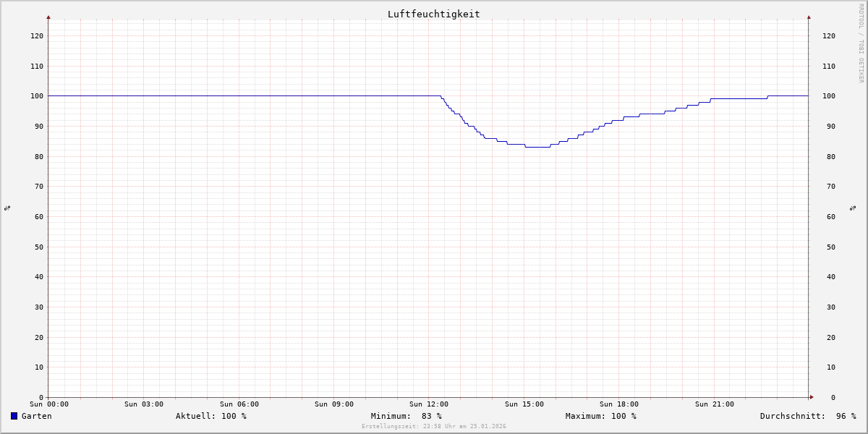Screen dimensions: 868x434
Task: Click the 10 label on the left axis
Action: (39, 367)
